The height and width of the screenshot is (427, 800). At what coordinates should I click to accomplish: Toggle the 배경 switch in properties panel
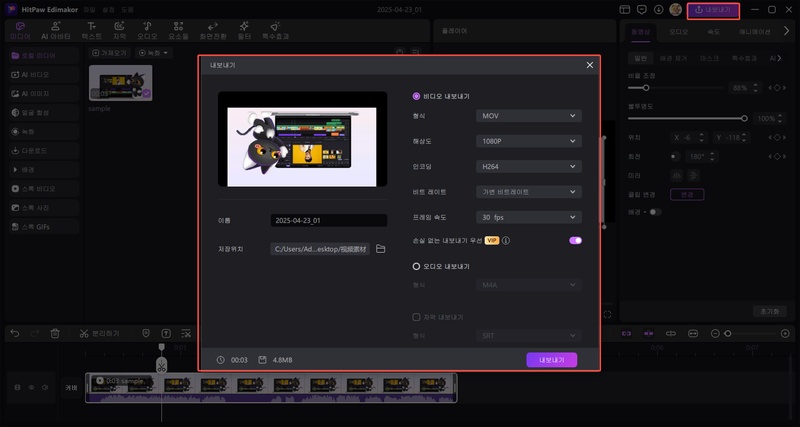point(655,212)
